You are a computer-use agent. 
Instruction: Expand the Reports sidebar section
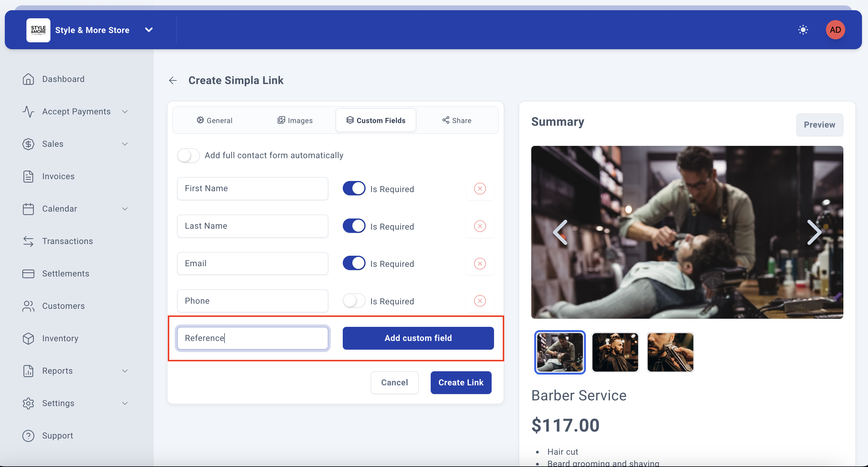(125, 371)
